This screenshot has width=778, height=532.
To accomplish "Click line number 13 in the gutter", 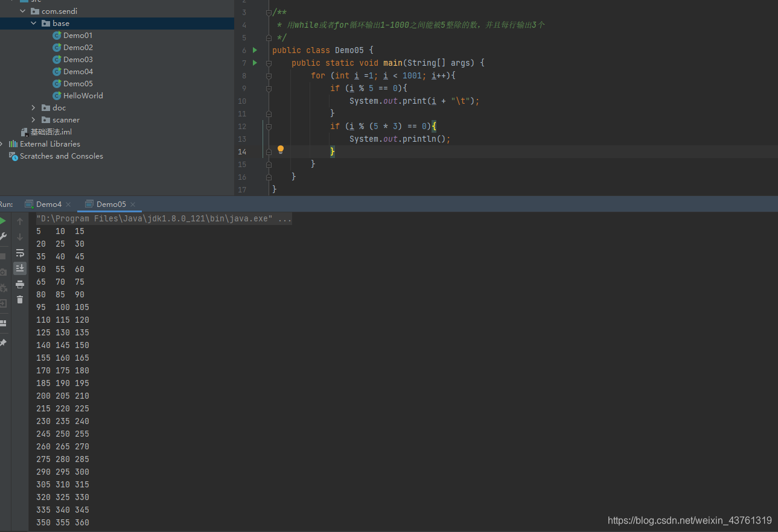I will [x=242, y=139].
